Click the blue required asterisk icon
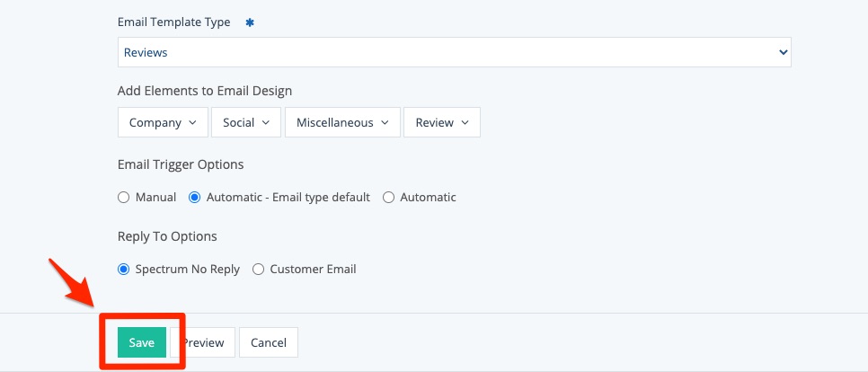Screen dimensions: 868x372 point(250,22)
